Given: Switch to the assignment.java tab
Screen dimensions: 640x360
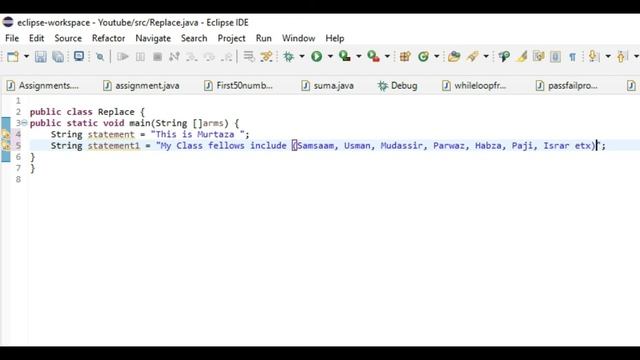Looking at the screenshot, I should click(142, 86).
